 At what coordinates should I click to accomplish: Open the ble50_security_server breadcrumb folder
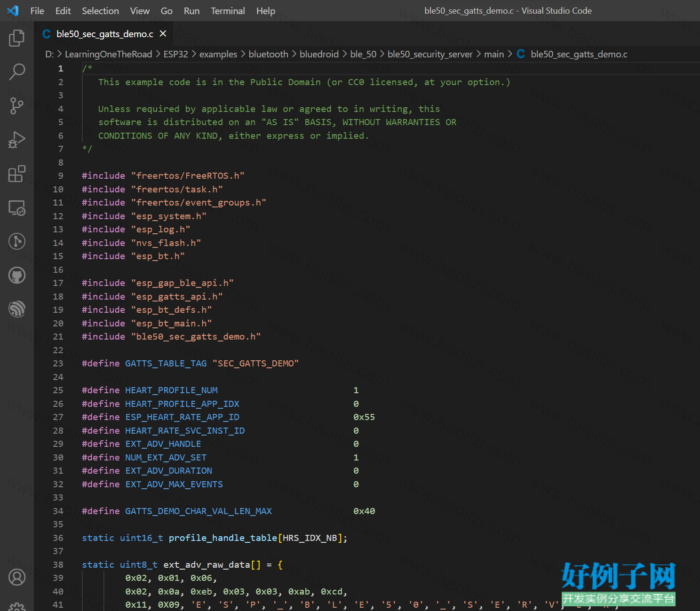[x=430, y=54]
